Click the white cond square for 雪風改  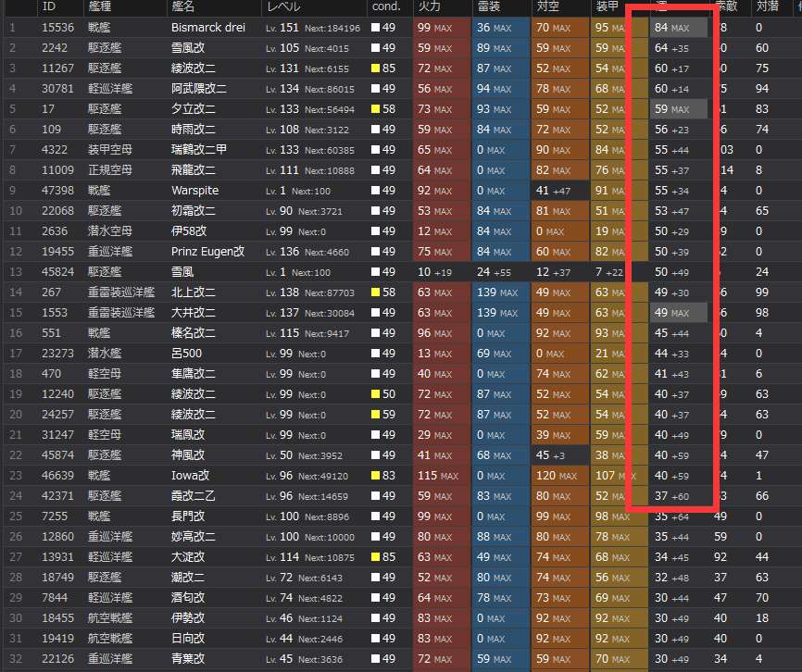(x=375, y=48)
